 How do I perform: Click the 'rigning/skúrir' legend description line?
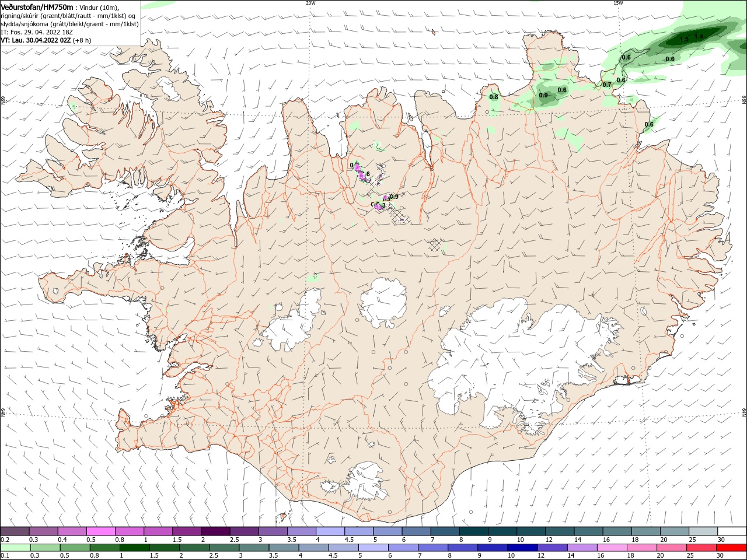click(x=68, y=16)
